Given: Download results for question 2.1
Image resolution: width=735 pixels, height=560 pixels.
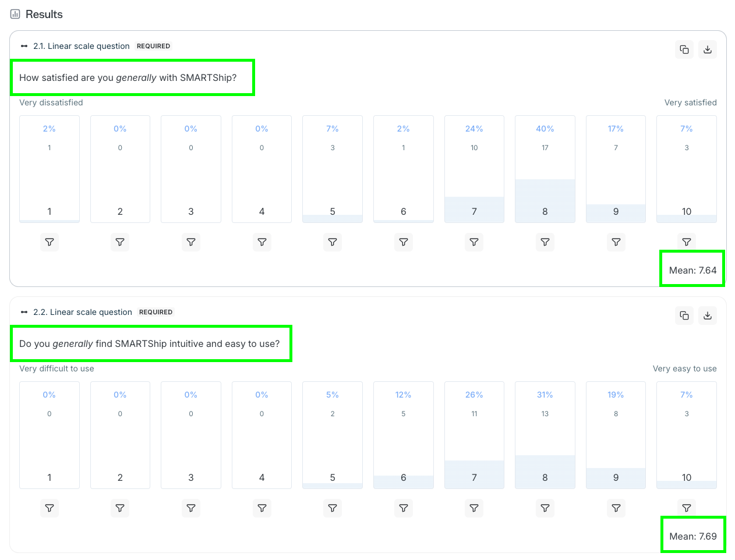Looking at the screenshot, I should pyautogui.click(x=708, y=49).
